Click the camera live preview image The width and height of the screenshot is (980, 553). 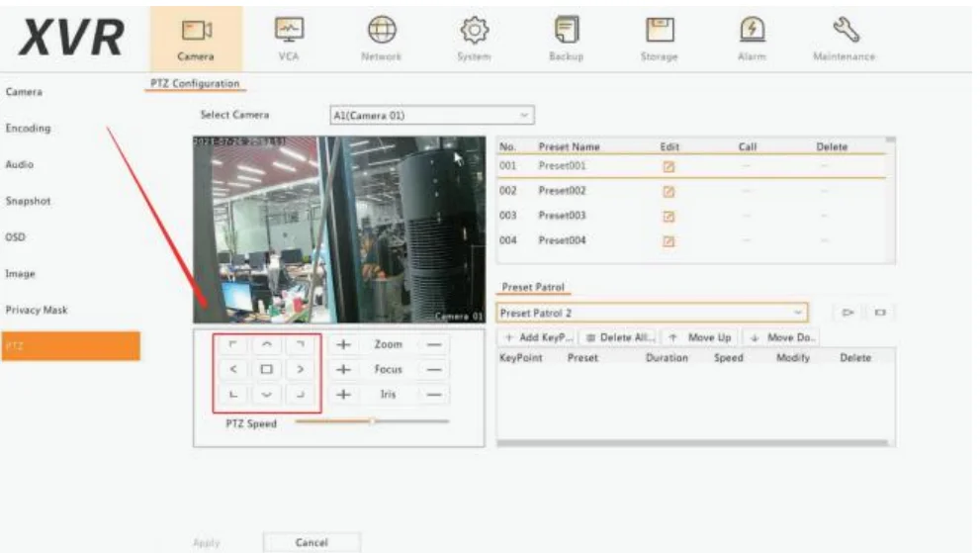pos(339,230)
